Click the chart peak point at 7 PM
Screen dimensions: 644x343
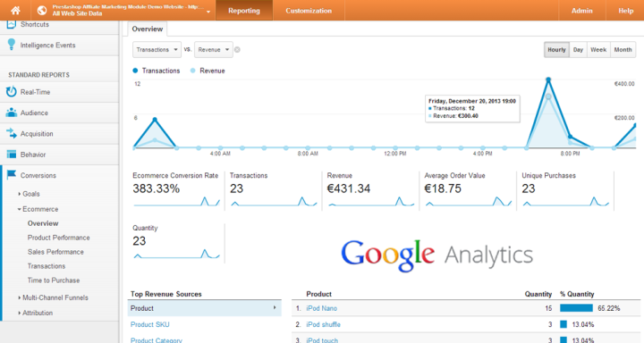[x=548, y=79]
